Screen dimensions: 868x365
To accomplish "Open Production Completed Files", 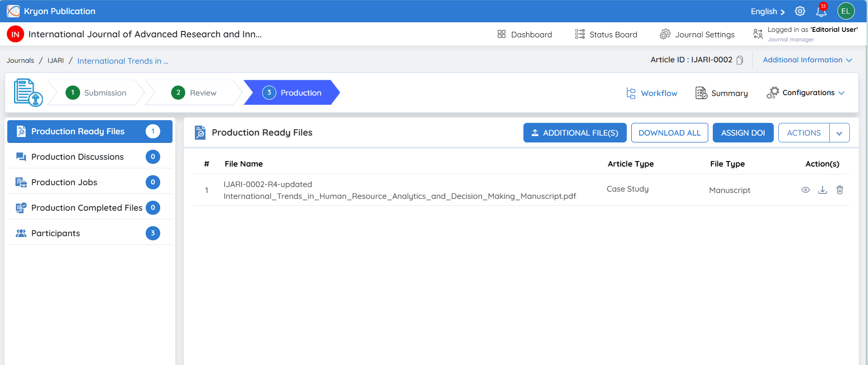I will [90, 208].
